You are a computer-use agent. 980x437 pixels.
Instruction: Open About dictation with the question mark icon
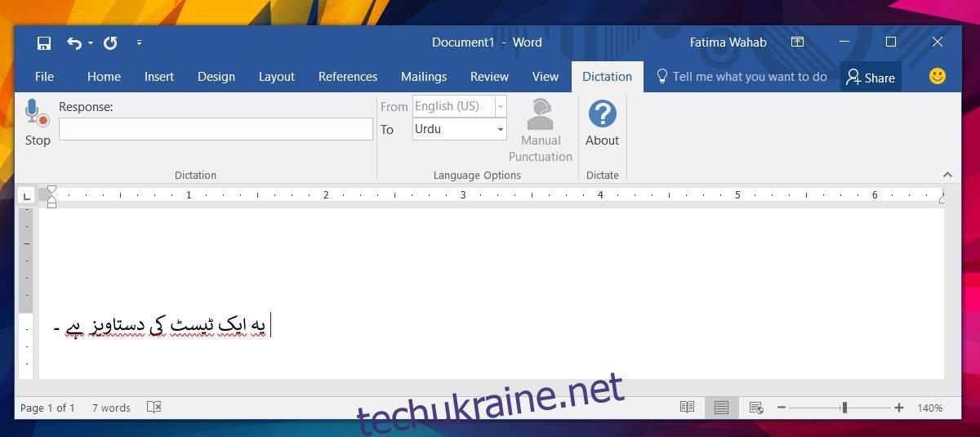pyautogui.click(x=602, y=123)
